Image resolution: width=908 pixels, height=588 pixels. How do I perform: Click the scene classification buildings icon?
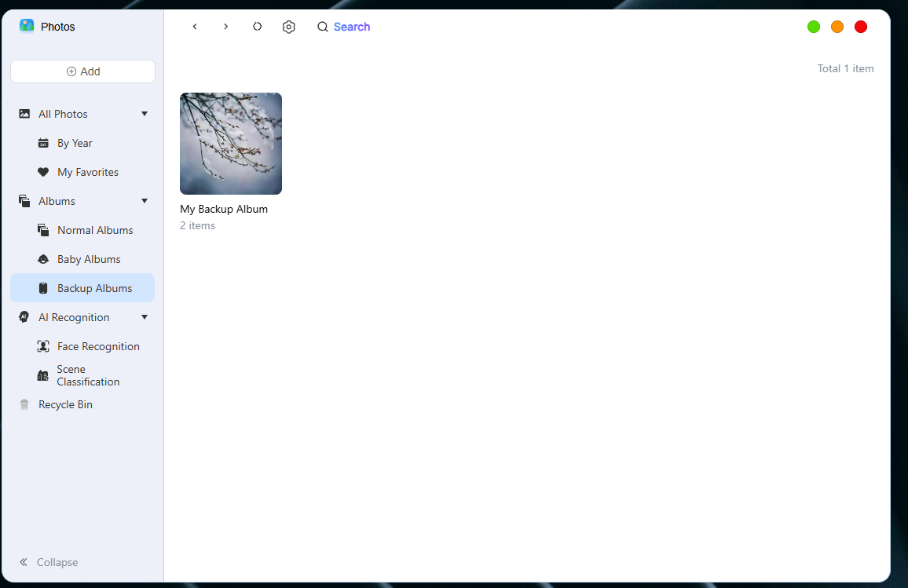tap(43, 375)
